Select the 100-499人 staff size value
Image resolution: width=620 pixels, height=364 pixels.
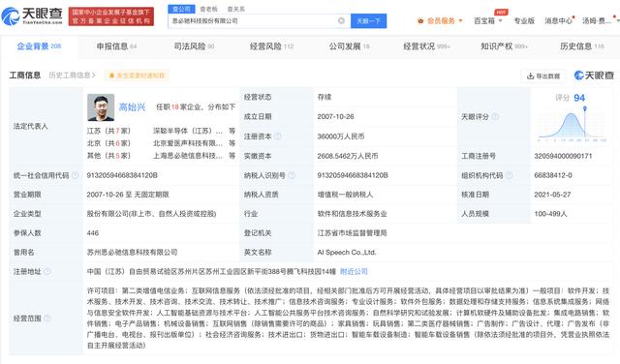click(x=550, y=214)
